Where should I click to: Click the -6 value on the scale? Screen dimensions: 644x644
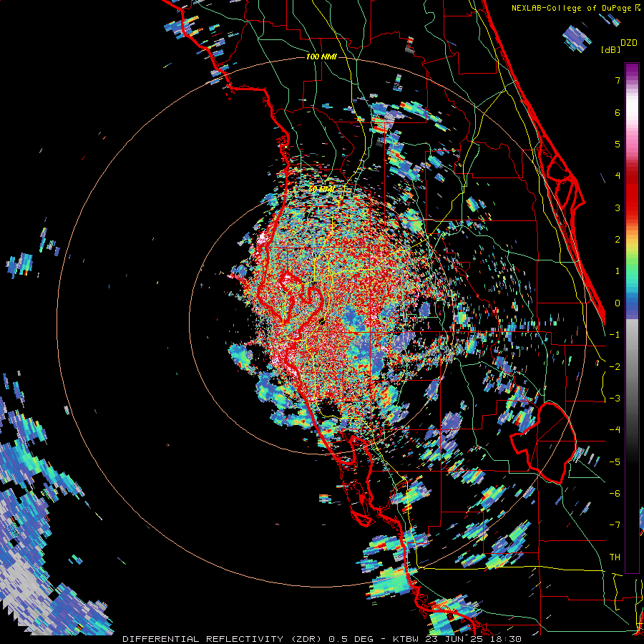click(x=615, y=494)
